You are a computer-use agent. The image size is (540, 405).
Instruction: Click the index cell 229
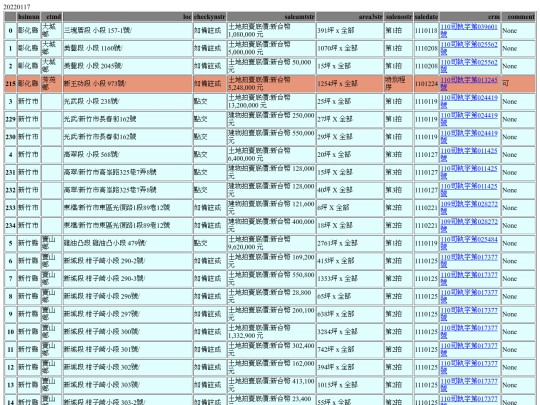click(10, 119)
